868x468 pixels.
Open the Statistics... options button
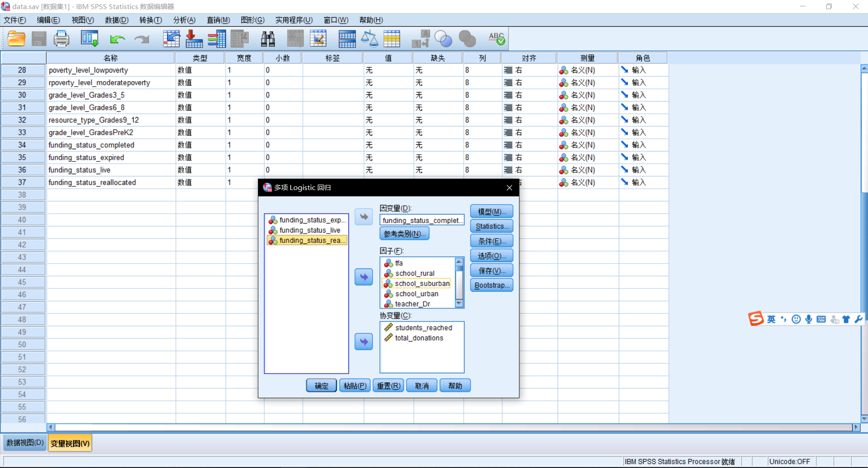click(x=492, y=226)
